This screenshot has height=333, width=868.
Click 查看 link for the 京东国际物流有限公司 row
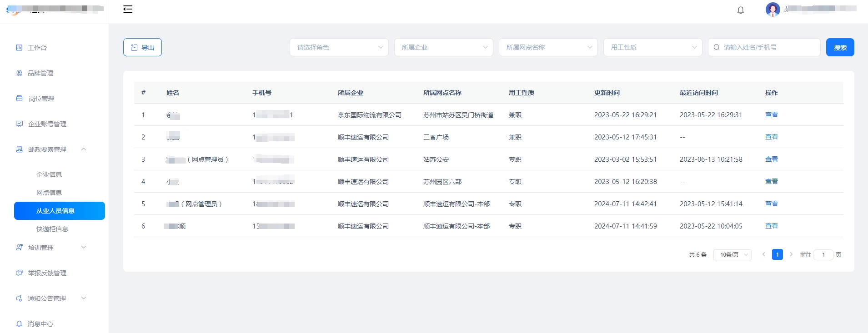pos(771,114)
